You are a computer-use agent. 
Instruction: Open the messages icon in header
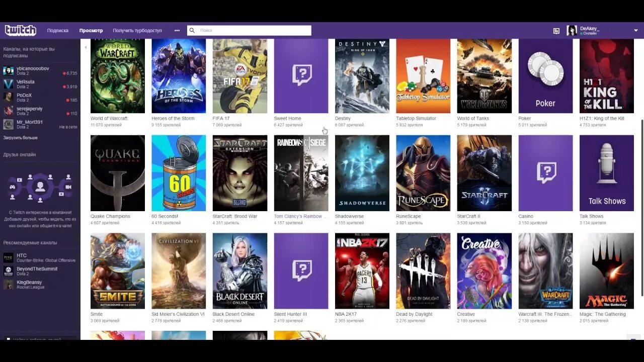tap(556, 31)
